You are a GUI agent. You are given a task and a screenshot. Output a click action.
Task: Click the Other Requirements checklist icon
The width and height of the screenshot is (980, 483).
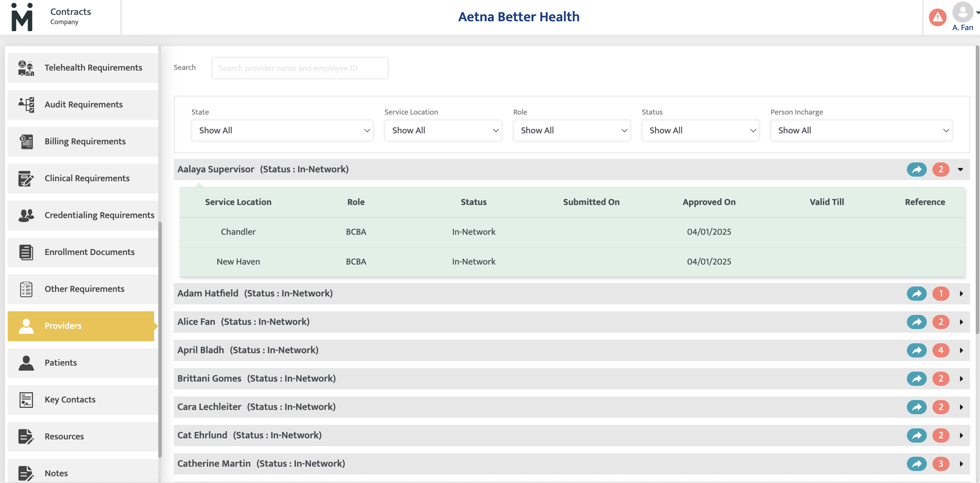(26, 289)
